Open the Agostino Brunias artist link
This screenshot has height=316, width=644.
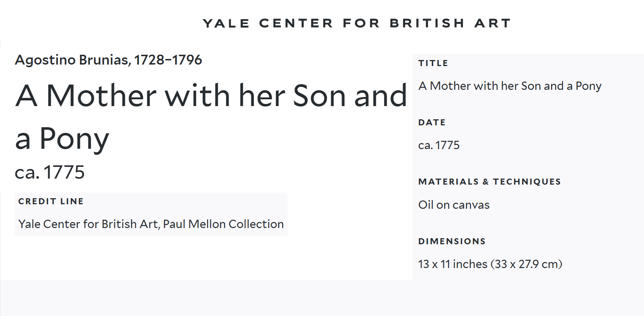coord(72,60)
